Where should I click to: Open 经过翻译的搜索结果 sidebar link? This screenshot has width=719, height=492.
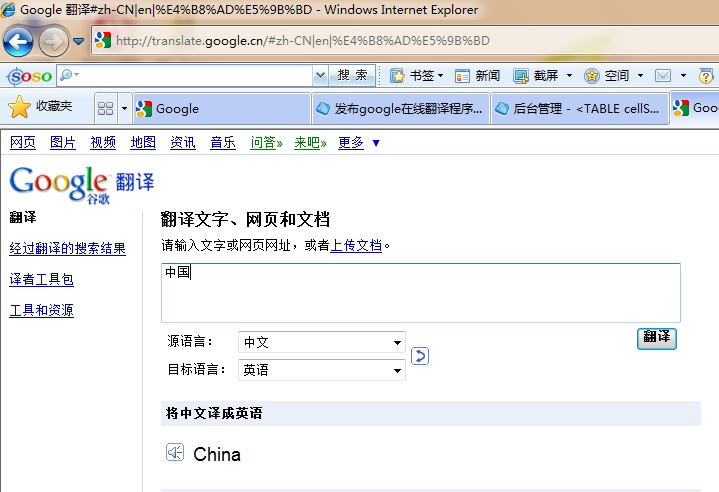coord(67,249)
